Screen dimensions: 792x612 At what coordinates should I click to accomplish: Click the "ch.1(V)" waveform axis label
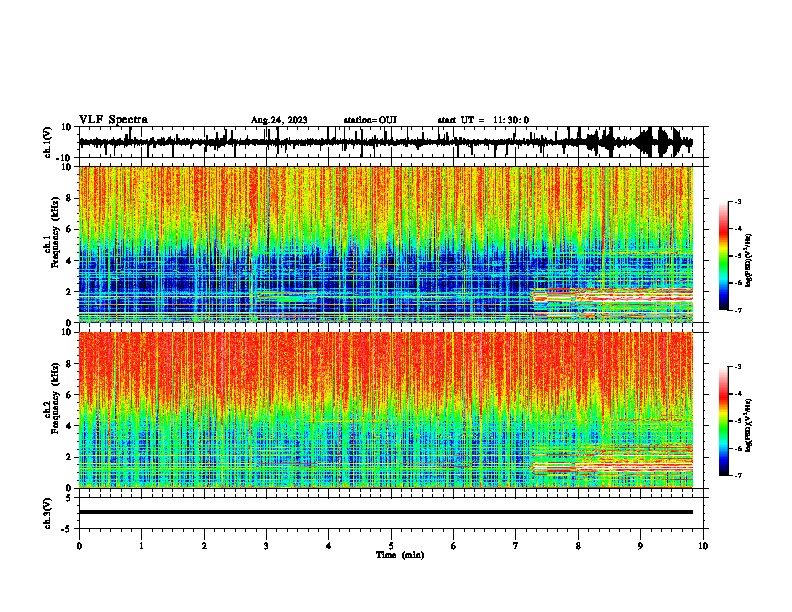(x=48, y=142)
